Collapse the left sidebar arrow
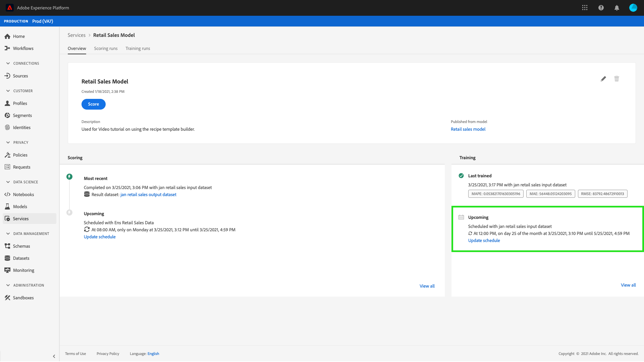Viewport: 644px width, 362px height. coord(54,356)
